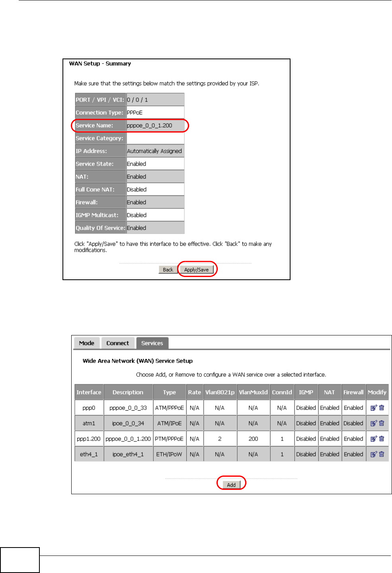Click the WAN Setup - Summary heading
This screenshot has width=392, height=573.
click(100, 64)
